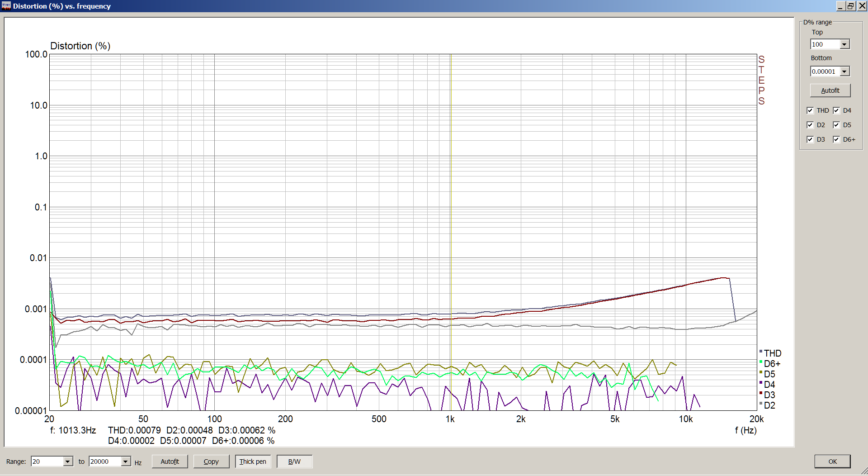Open the Bottom D% range dropdown
868x476 pixels.
point(844,71)
